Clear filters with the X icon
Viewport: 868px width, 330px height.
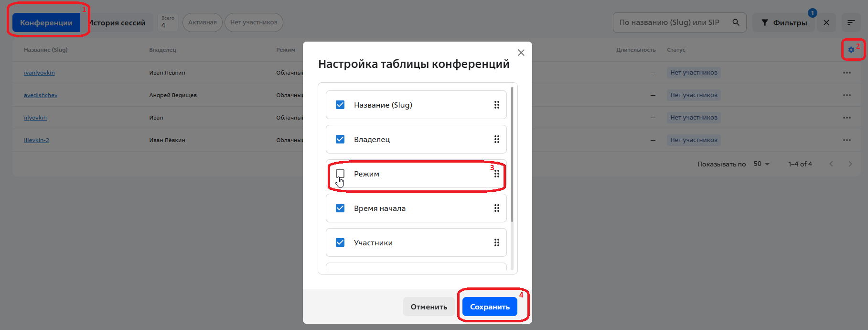point(826,22)
